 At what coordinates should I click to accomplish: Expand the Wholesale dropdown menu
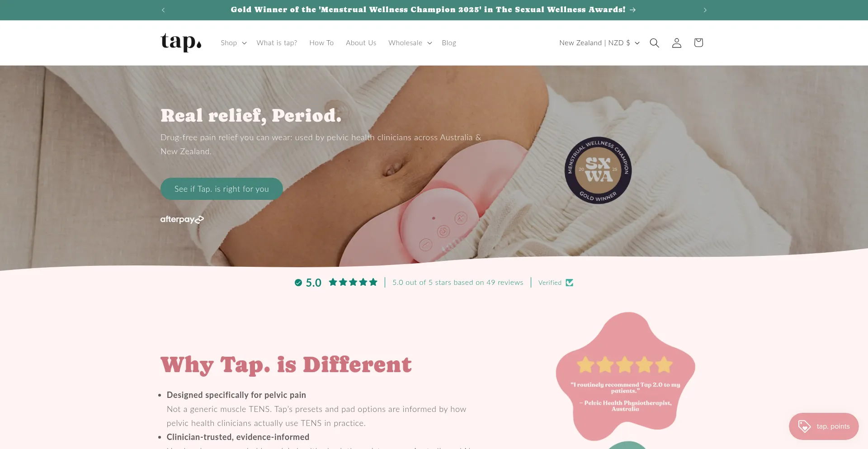click(x=410, y=43)
